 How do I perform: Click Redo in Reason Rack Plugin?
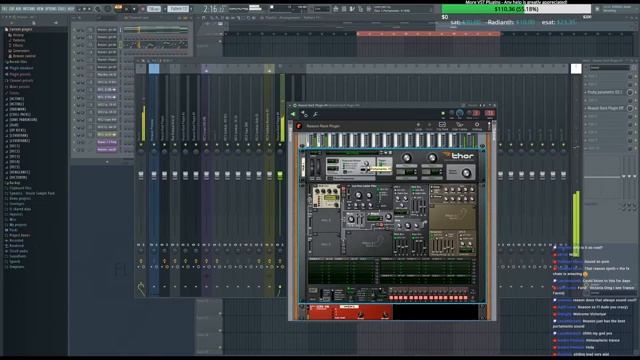(x=429, y=126)
